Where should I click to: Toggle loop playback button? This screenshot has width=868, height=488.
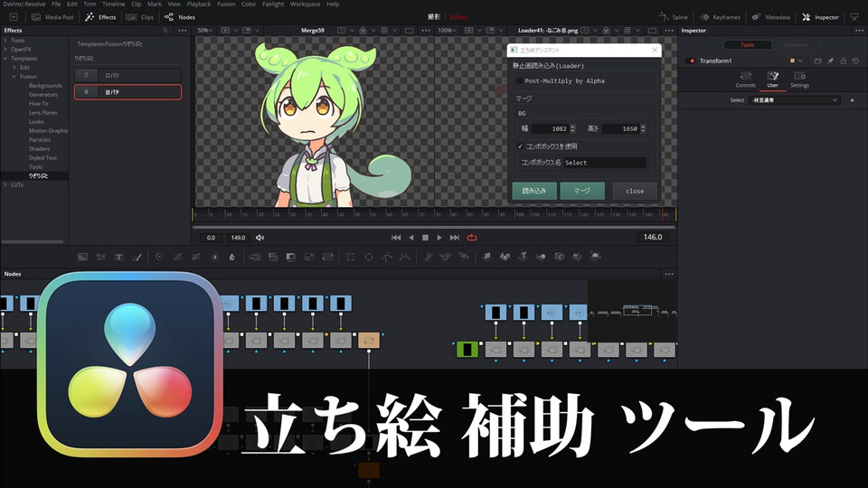pos(472,238)
